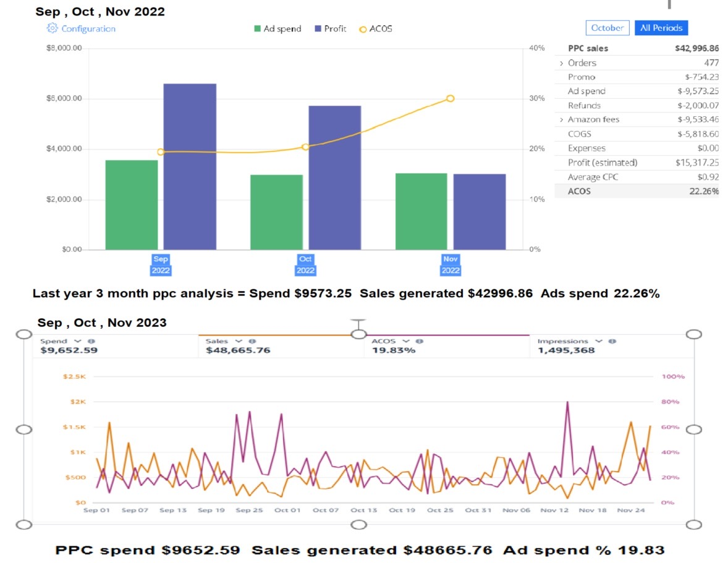Select the All Periods tab

tap(661, 28)
